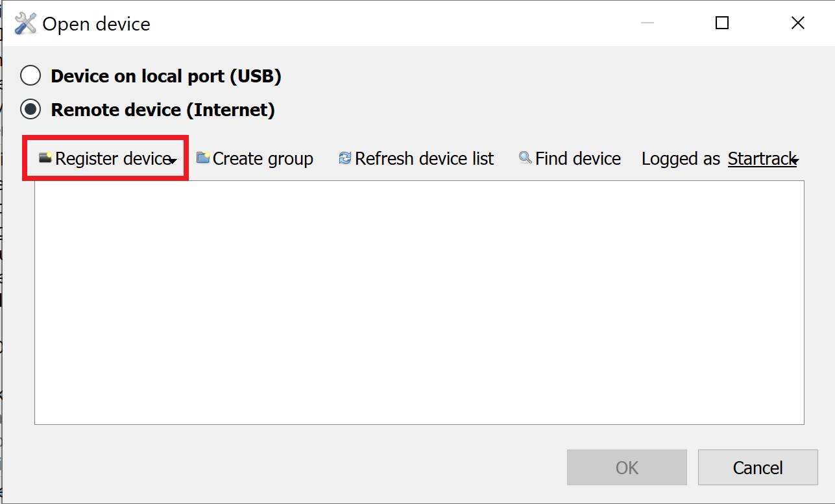
Task: Select Device on local port (USB)
Action: tap(30, 77)
